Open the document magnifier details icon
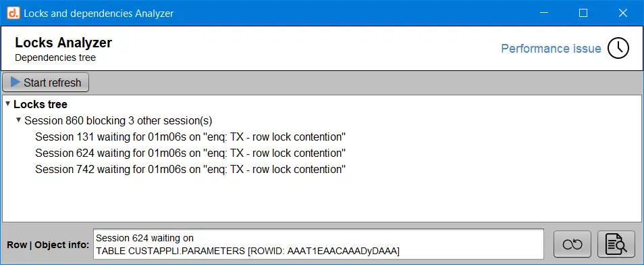Viewport: 644px width, 265px height. 616,245
